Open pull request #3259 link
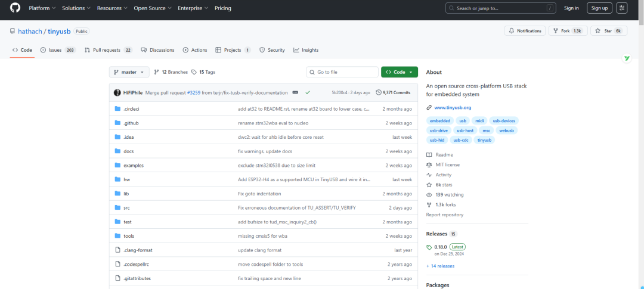 [193, 93]
